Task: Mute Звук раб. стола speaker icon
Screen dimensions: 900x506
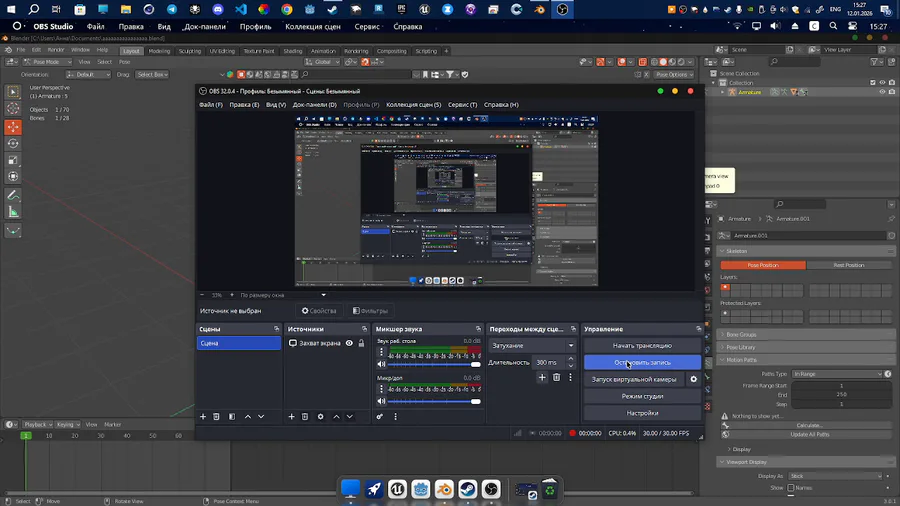Action: coord(381,364)
